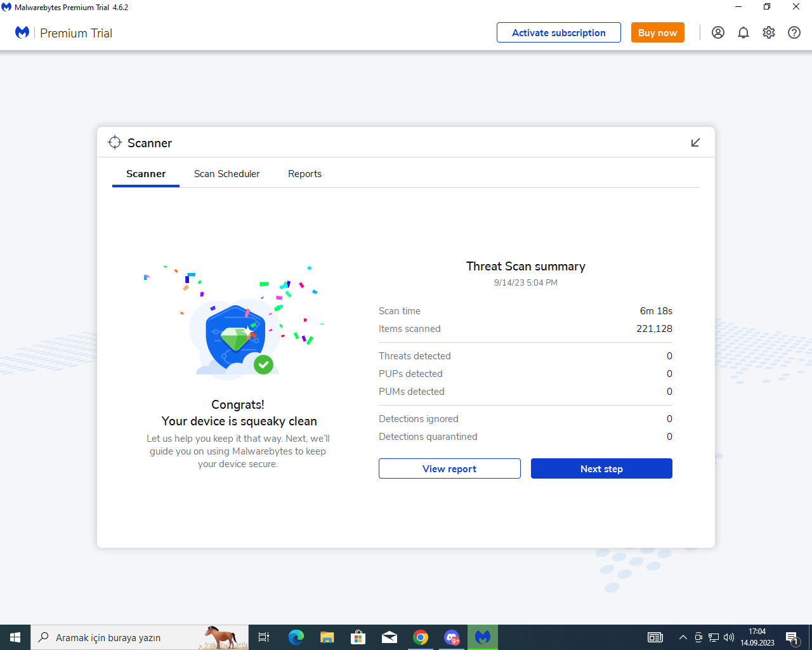Click the 'Threats detected' label
Viewport: 812px width, 650px height.
click(415, 356)
